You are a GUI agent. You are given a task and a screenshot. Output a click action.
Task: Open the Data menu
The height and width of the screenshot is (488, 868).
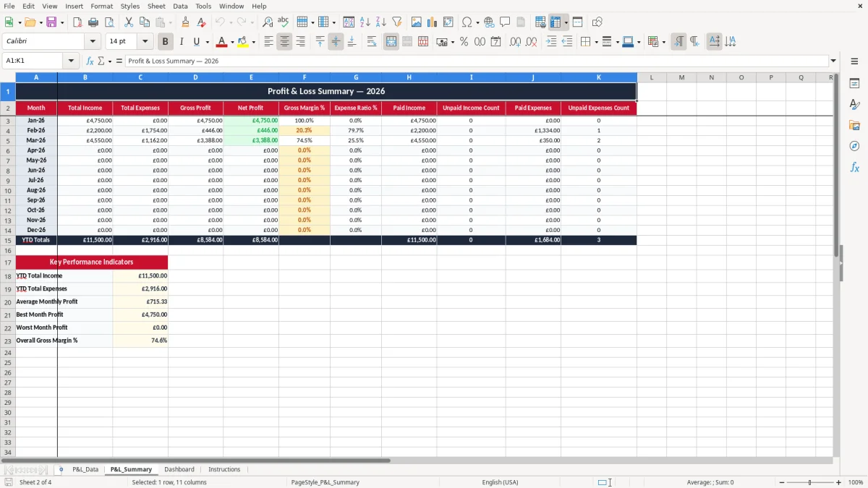click(180, 6)
